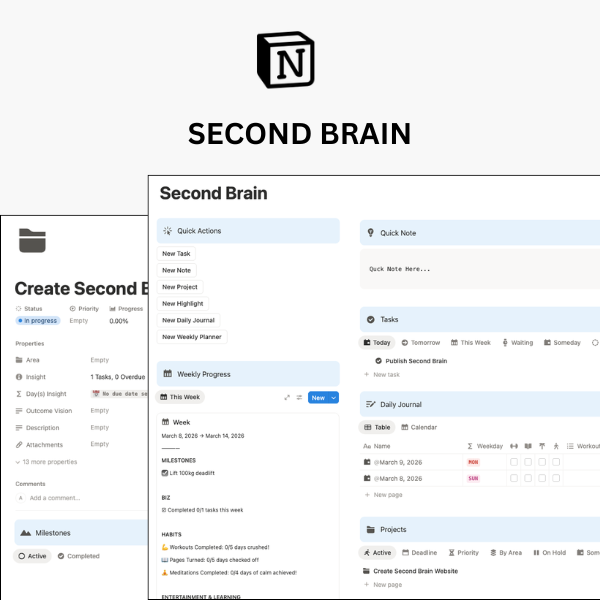The width and height of the screenshot is (600, 600).
Task: Switch Tasks view to Today tab
Action: (x=377, y=342)
